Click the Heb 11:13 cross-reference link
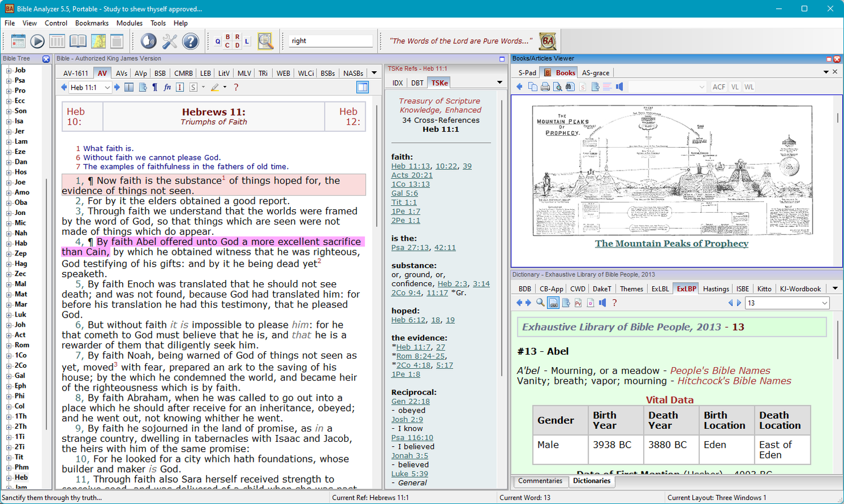844x504 pixels. (411, 166)
